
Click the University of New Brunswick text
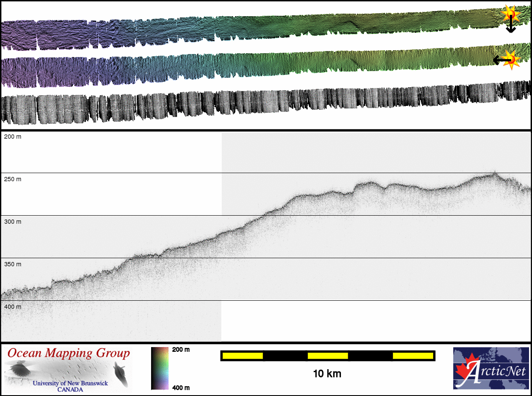click(x=70, y=383)
